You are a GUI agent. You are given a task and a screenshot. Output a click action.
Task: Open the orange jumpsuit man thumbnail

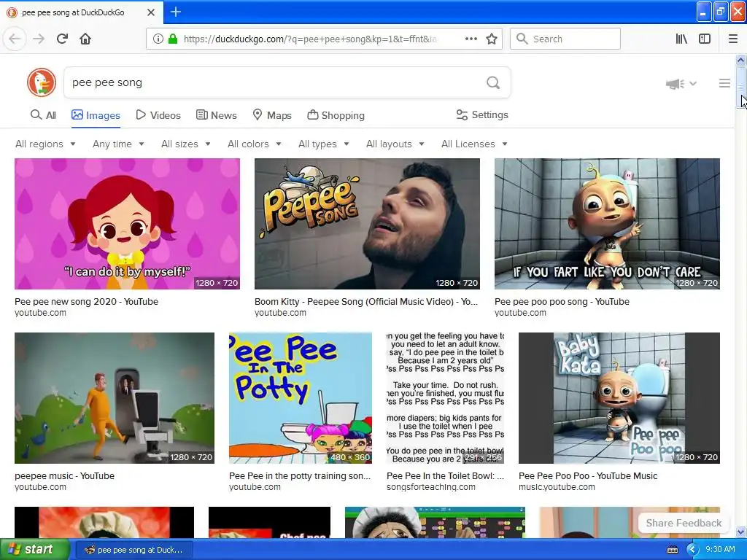click(x=115, y=398)
